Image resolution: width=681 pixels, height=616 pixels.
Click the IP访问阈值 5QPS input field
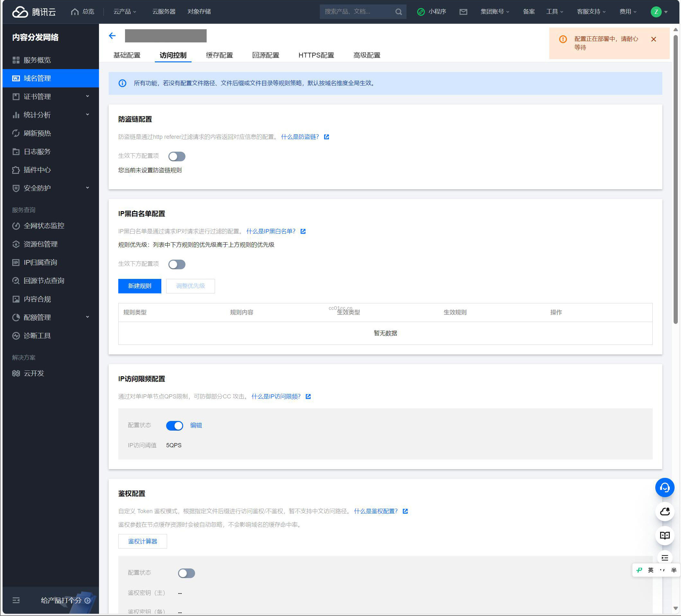(x=174, y=445)
